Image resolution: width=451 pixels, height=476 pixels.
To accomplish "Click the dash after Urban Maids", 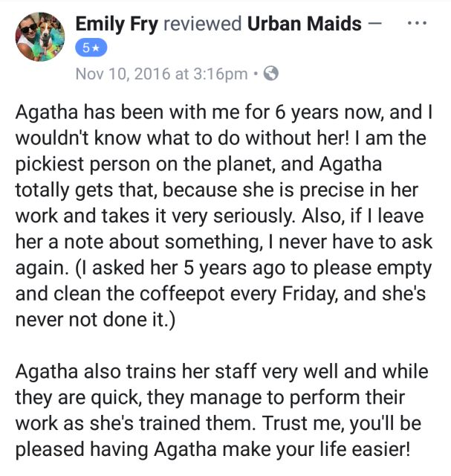I will (374, 24).
